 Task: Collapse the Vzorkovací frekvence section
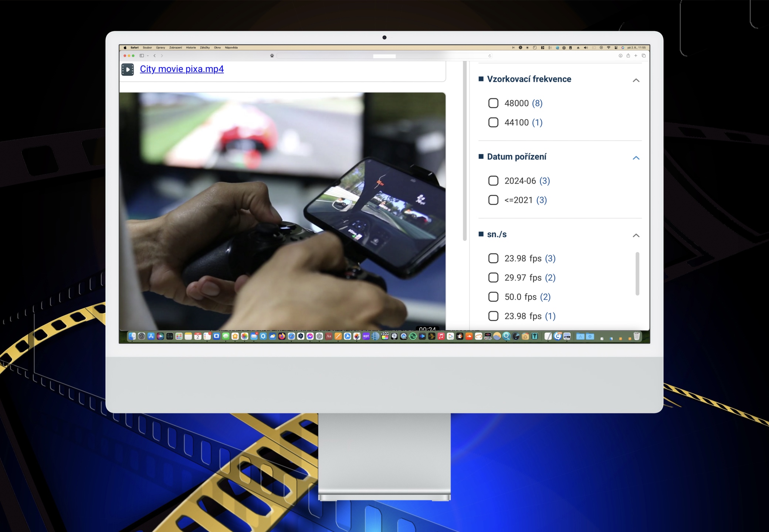[x=636, y=80]
